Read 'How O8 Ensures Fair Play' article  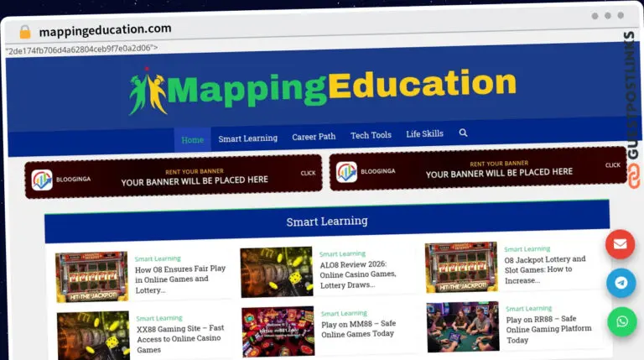[x=180, y=279]
